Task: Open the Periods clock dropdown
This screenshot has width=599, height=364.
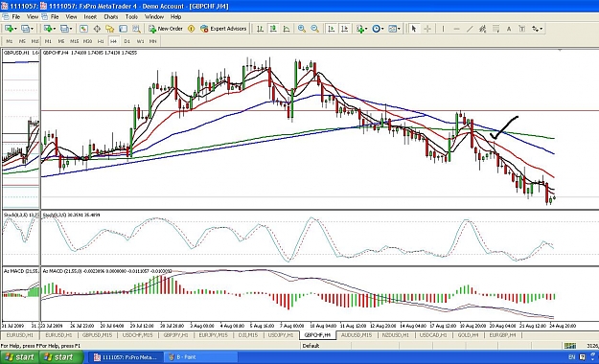Action: [378, 29]
